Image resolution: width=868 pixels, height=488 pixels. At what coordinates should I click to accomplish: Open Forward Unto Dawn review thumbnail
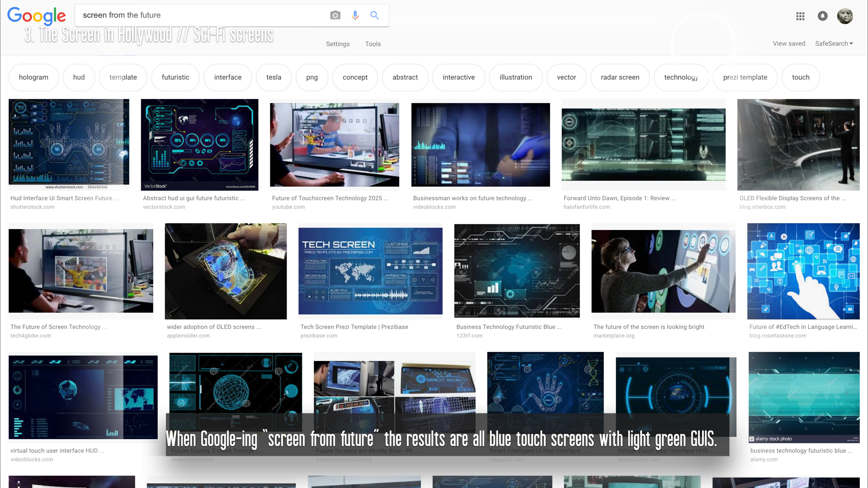pyautogui.click(x=643, y=145)
